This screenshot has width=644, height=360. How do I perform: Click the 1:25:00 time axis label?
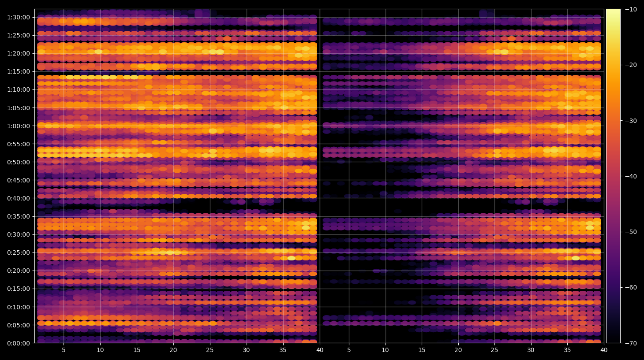(x=19, y=35)
